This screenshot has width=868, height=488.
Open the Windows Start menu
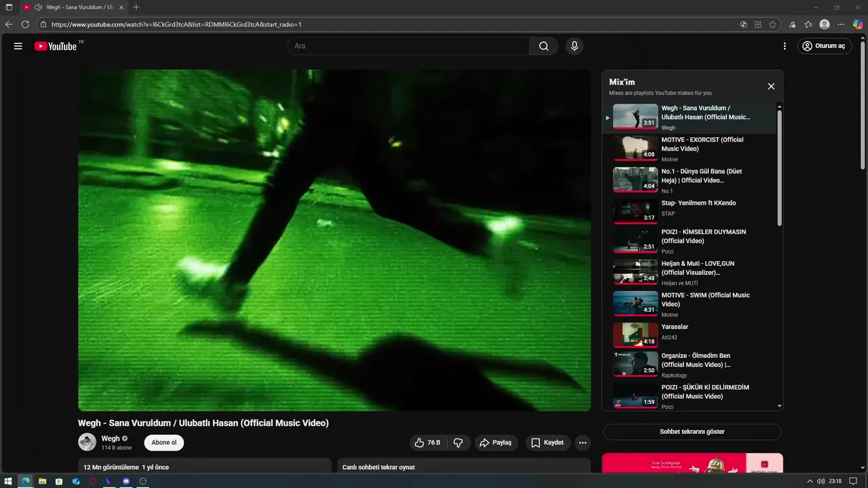[x=9, y=481]
